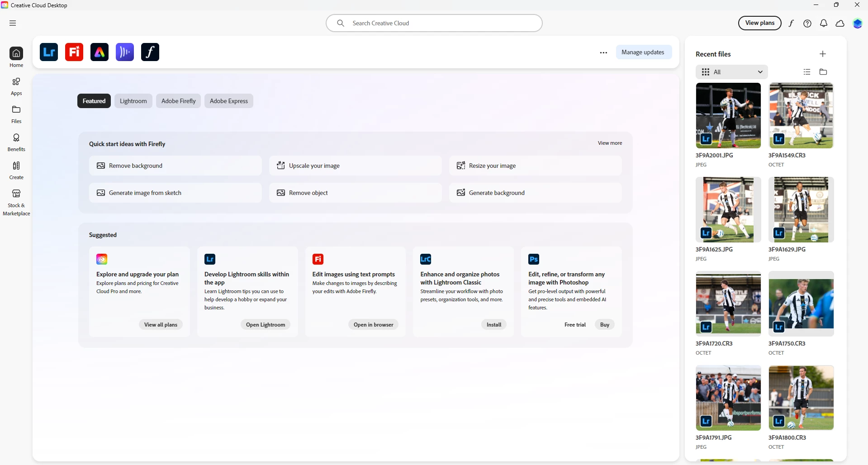This screenshot has height=465, width=868.
Task: Open Create in the sidebar
Action: tap(16, 171)
